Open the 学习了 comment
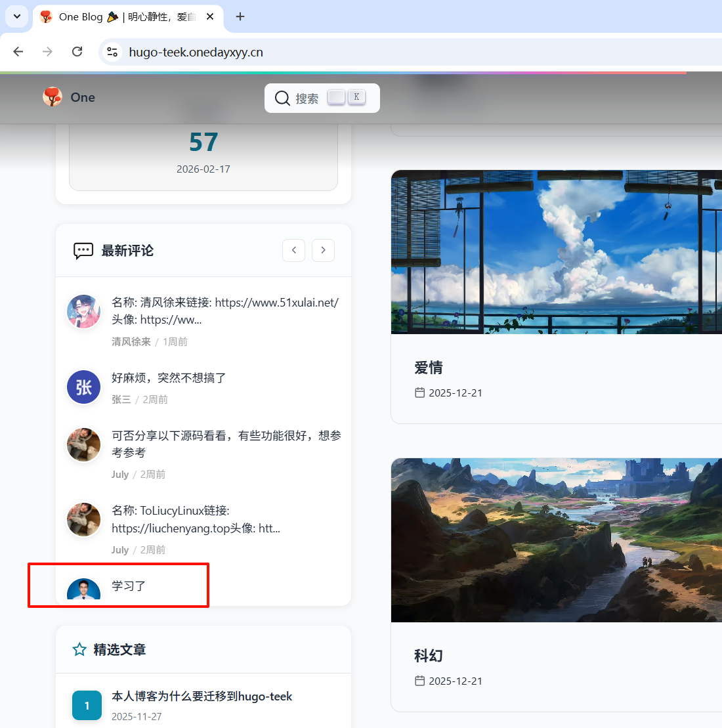This screenshot has width=722, height=728. pyautogui.click(x=129, y=586)
